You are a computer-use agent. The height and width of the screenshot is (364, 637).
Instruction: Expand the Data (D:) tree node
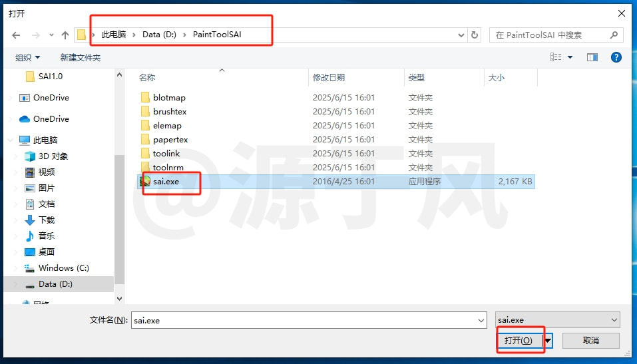coord(16,284)
